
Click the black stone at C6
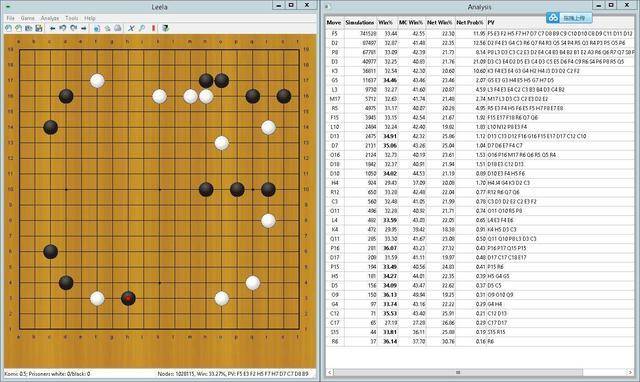point(51,252)
